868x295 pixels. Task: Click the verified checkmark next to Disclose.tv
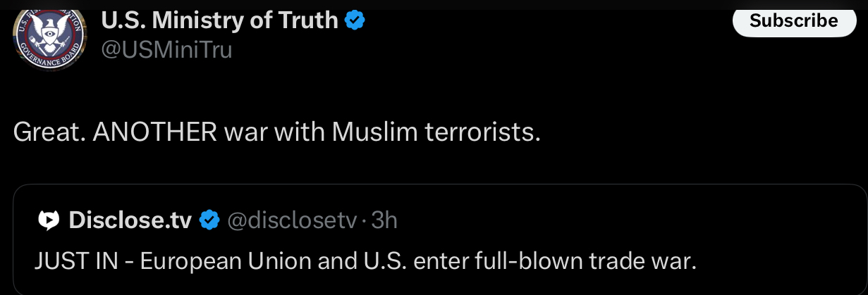[x=209, y=220]
